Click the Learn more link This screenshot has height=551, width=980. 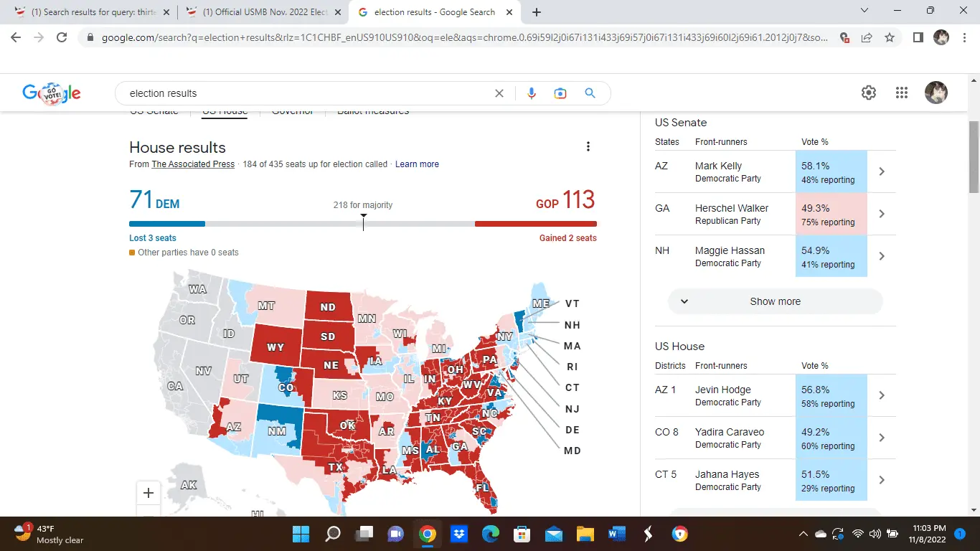pos(417,164)
